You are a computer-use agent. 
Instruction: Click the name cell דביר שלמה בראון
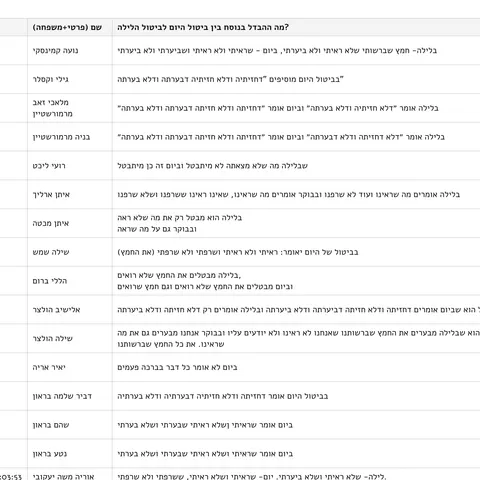pos(70,396)
